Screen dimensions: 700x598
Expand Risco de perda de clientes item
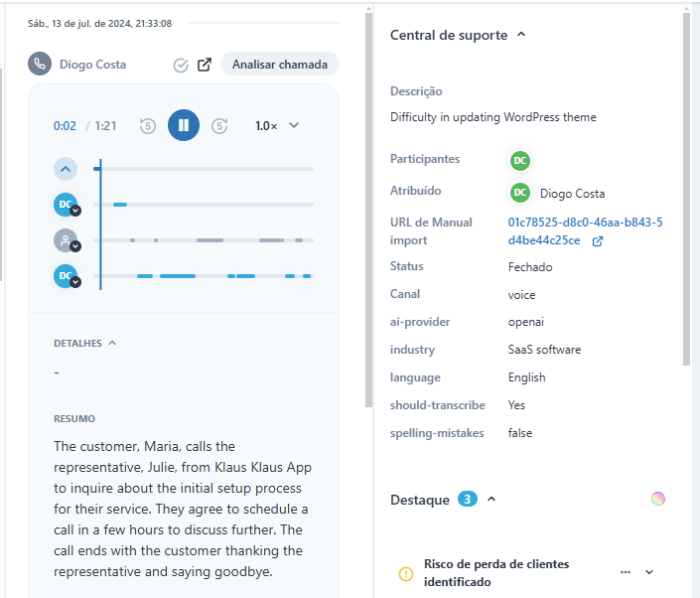click(649, 572)
